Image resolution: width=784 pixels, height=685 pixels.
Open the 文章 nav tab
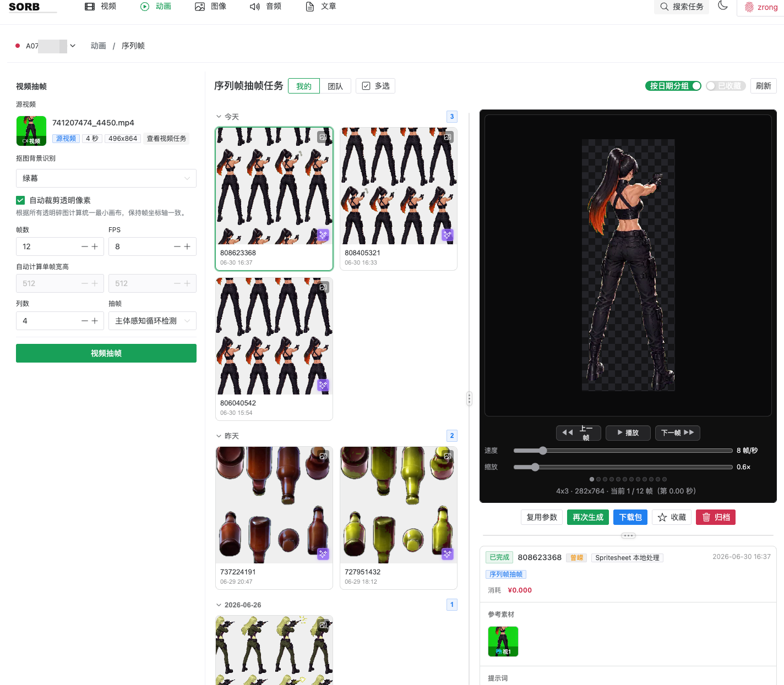320,7
